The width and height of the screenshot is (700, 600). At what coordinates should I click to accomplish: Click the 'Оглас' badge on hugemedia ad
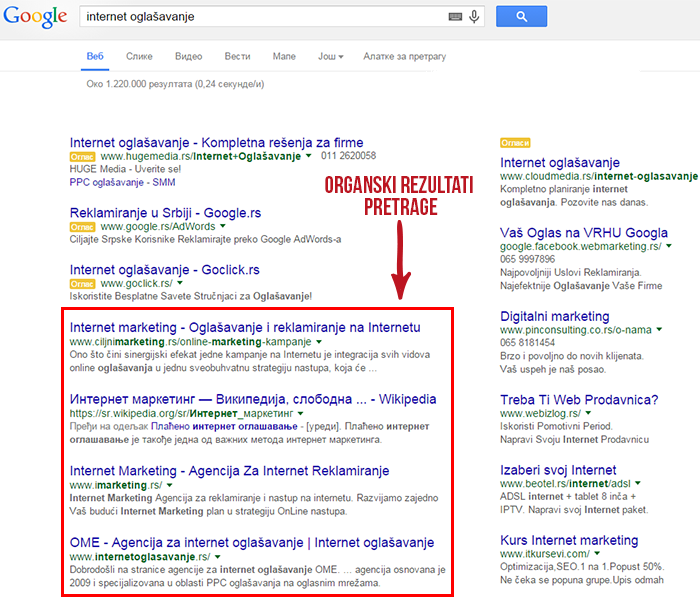click(82, 157)
